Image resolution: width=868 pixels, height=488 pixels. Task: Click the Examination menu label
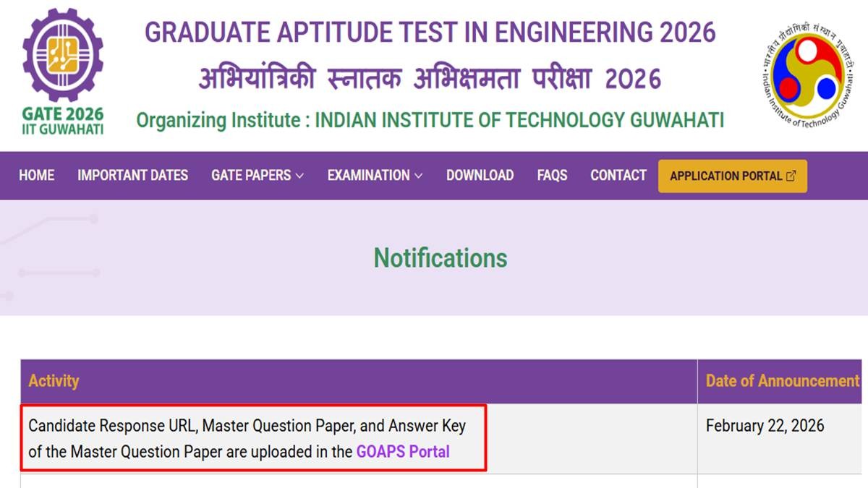point(368,175)
